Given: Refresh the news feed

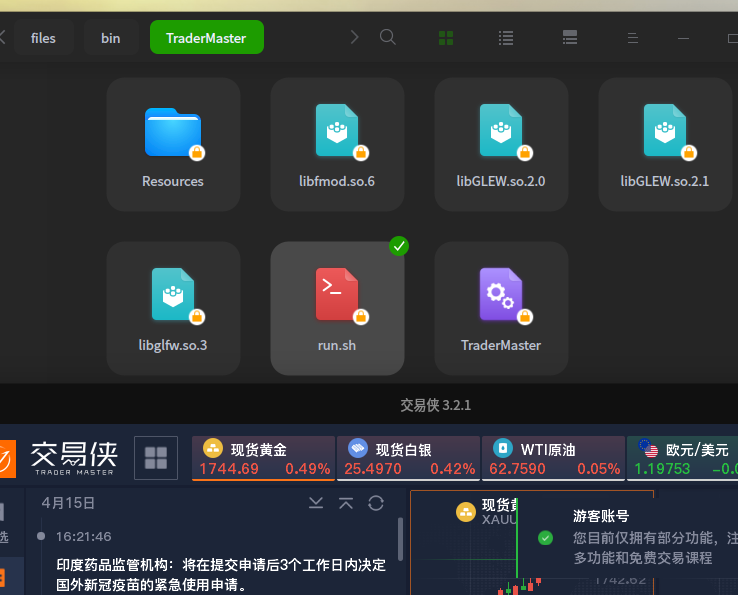Looking at the screenshot, I should click(x=376, y=503).
